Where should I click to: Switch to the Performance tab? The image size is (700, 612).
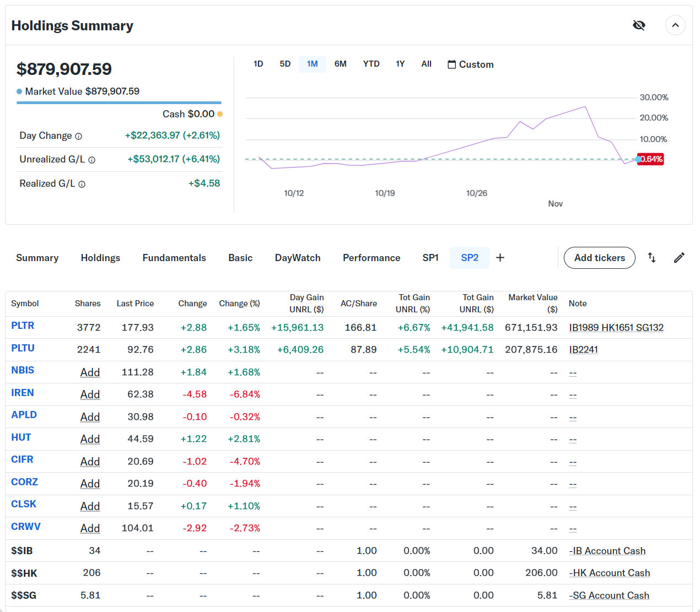pos(371,258)
